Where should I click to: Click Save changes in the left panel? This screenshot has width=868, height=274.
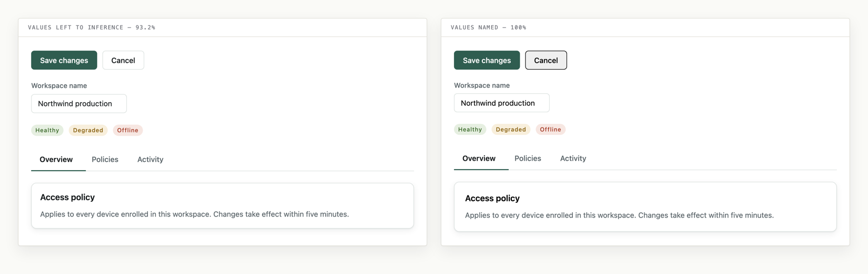click(x=64, y=60)
